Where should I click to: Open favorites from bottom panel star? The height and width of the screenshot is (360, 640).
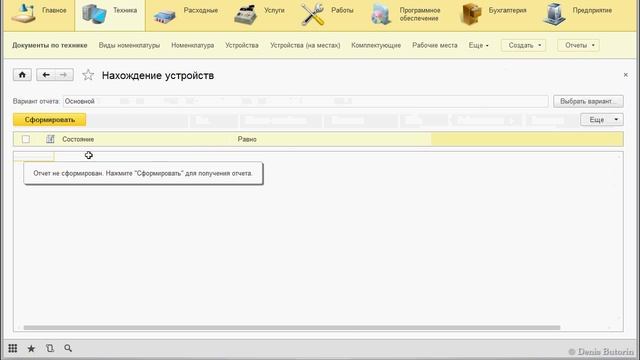click(31, 348)
